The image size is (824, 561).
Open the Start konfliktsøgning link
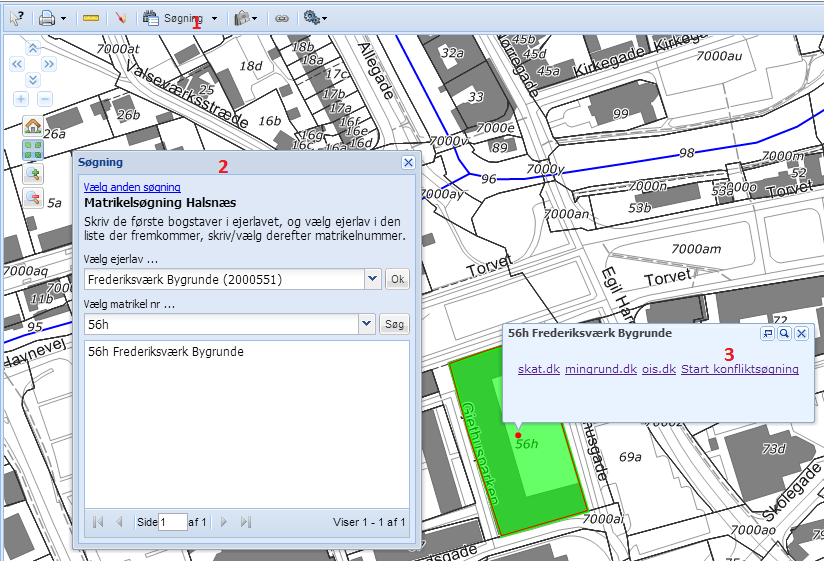tap(739, 369)
